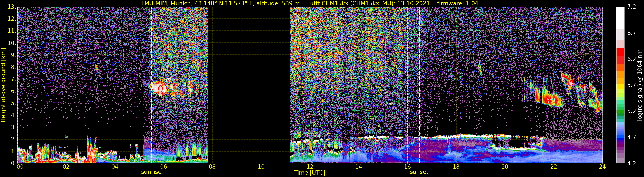Click the x-axis tick label 16
The height and width of the screenshot is (177, 644).
tap(407, 167)
